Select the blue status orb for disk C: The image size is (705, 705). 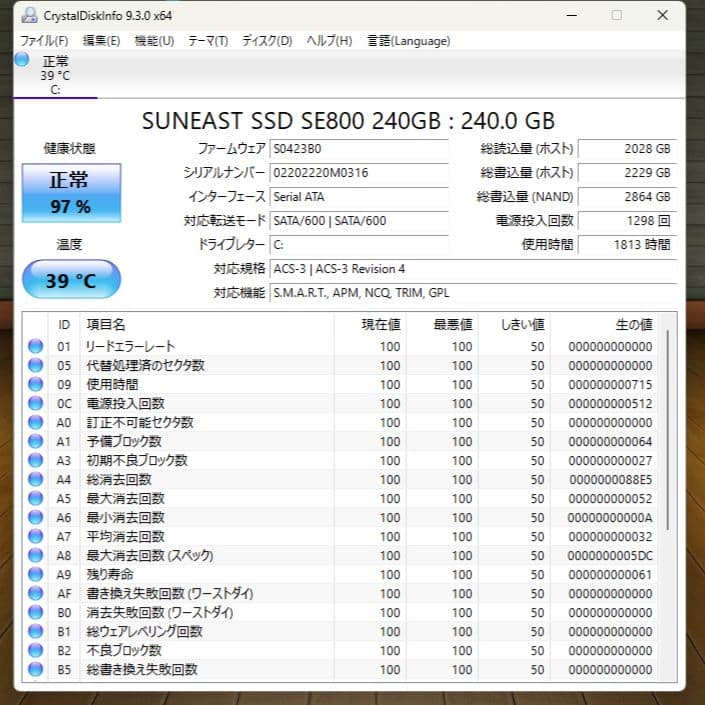pos(22,59)
